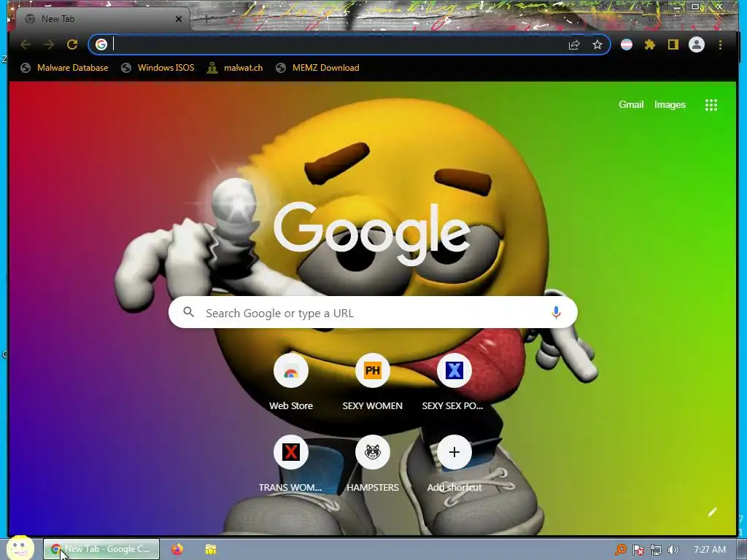Click inside the address bar
This screenshot has width=747, height=560.
(349, 44)
